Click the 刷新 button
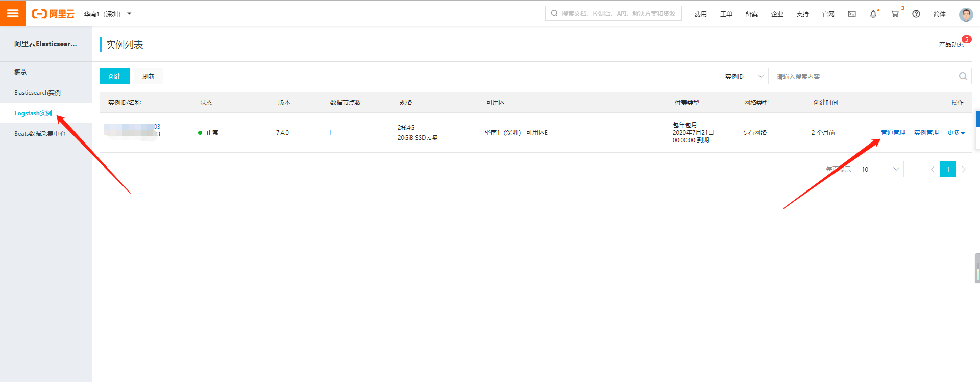980x382 pixels. (149, 76)
